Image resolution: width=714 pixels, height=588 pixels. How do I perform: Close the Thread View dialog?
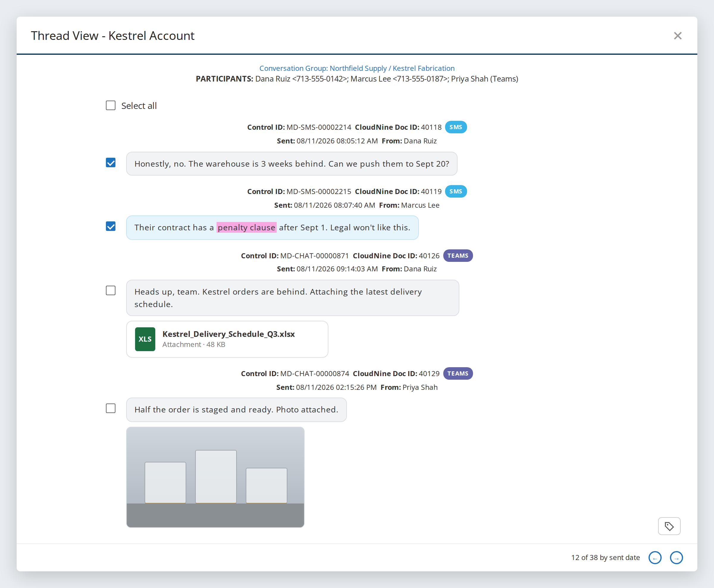pyautogui.click(x=677, y=36)
